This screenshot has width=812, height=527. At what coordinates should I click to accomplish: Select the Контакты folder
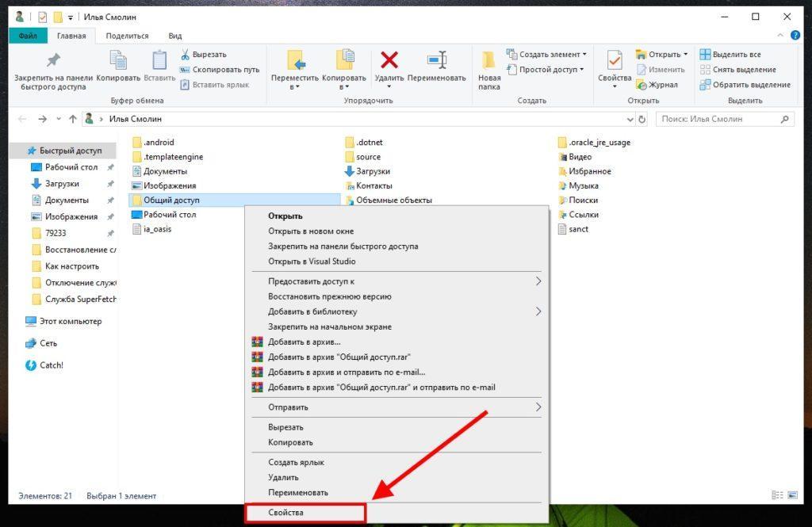click(x=369, y=186)
